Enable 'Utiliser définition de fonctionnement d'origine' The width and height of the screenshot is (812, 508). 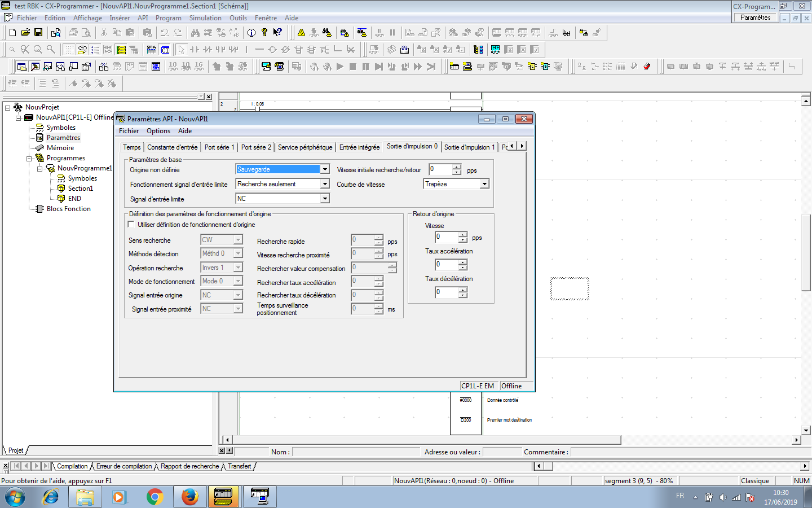point(131,225)
